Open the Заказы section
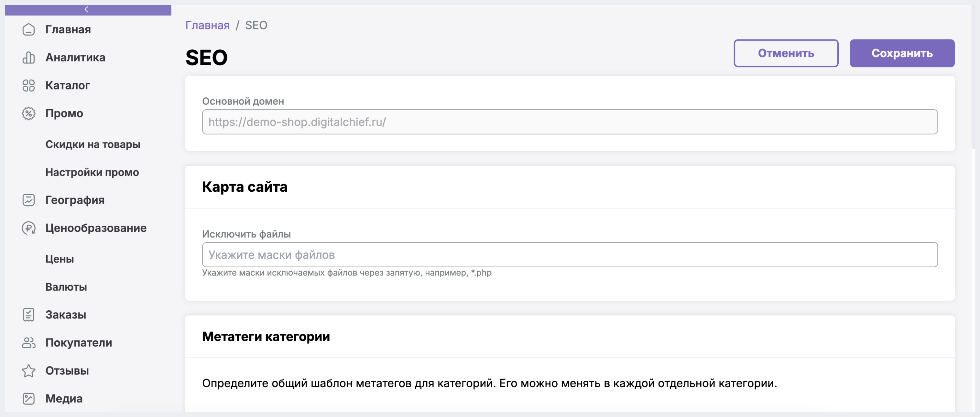980x417 pixels. 65,315
